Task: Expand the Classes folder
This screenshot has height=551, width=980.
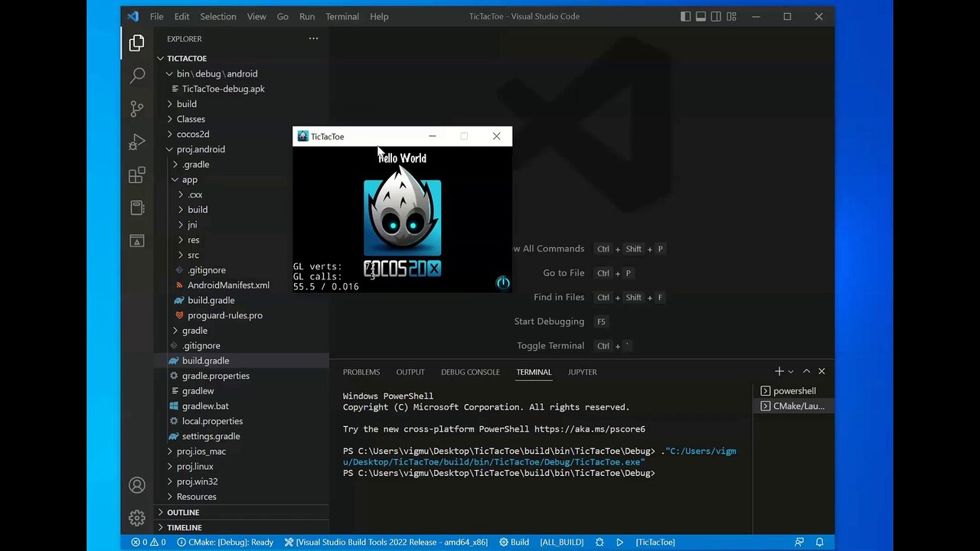Action: [x=241, y=119]
